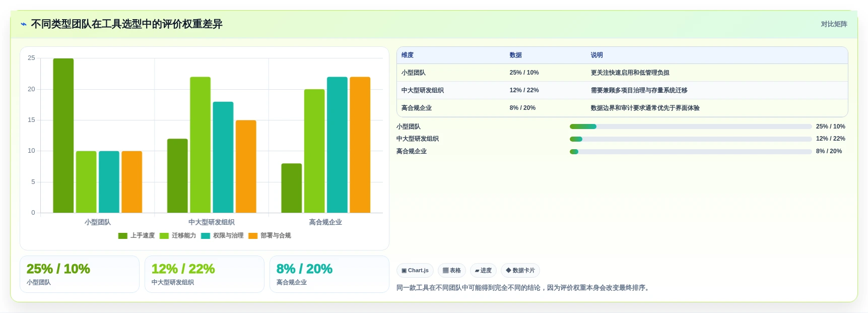Toggle the 上手速度 legend entry
Viewport: 868px width, 313px height.
[x=137, y=235]
